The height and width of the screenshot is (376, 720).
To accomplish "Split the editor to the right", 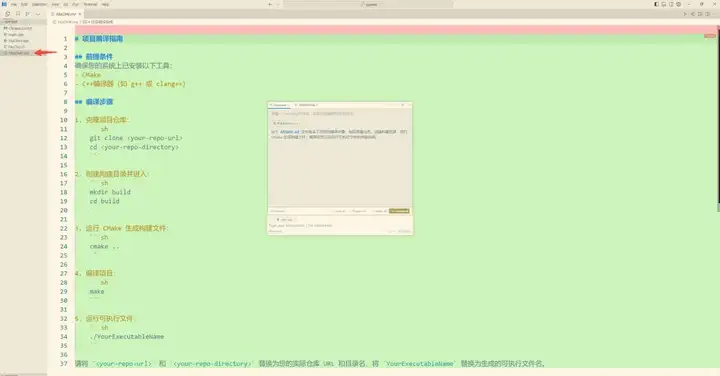I will [708, 14].
